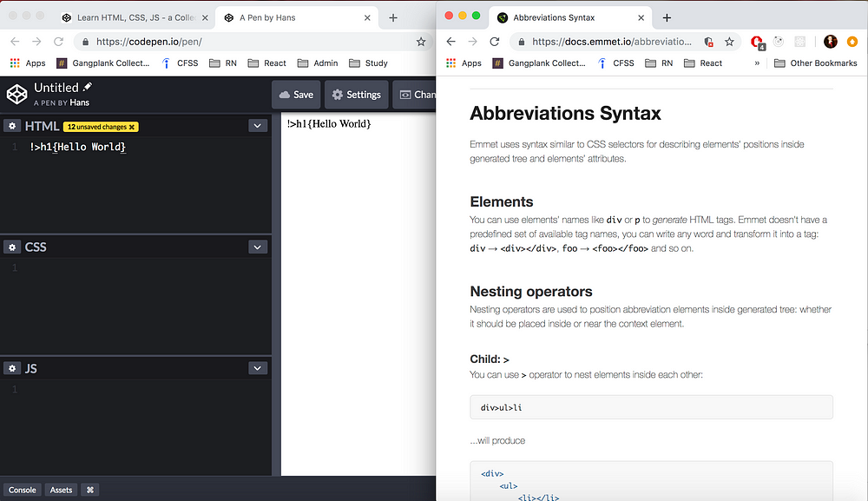
Task: Open the Assets panel
Action: pyautogui.click(x=61, y=490)
